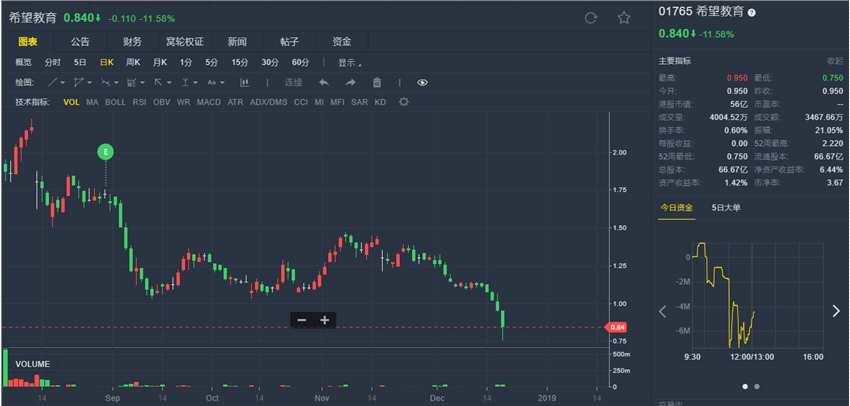Select the 60分 timeframe
Image resolution: width=850 pixels, height=406 pixels.
click(x=300, y=63)
